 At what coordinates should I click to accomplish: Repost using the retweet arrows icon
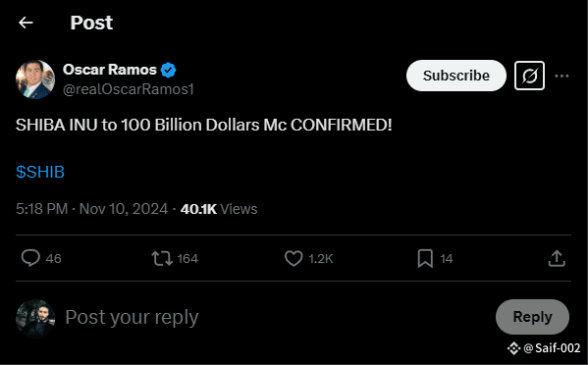click(162, 259)
